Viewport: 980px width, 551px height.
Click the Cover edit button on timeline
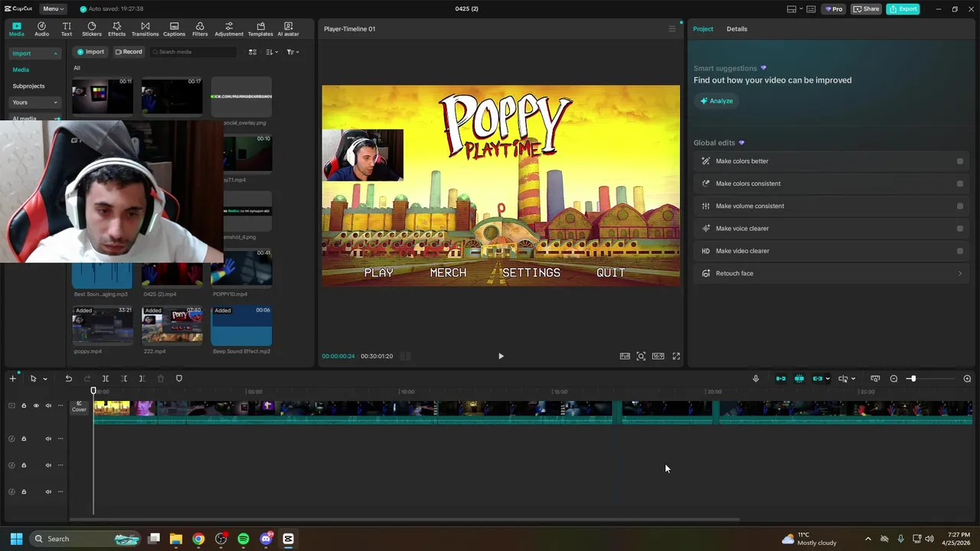[x=79, y=406]
